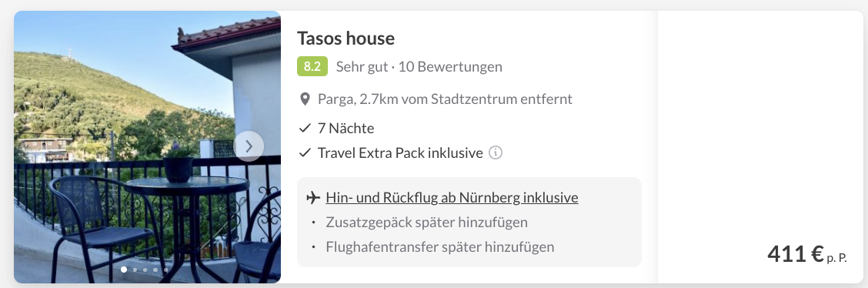This screenshot has height=288, width=868.
Task: View the 10 Bewertungen reviews text
Action: [x=459, y=67]
